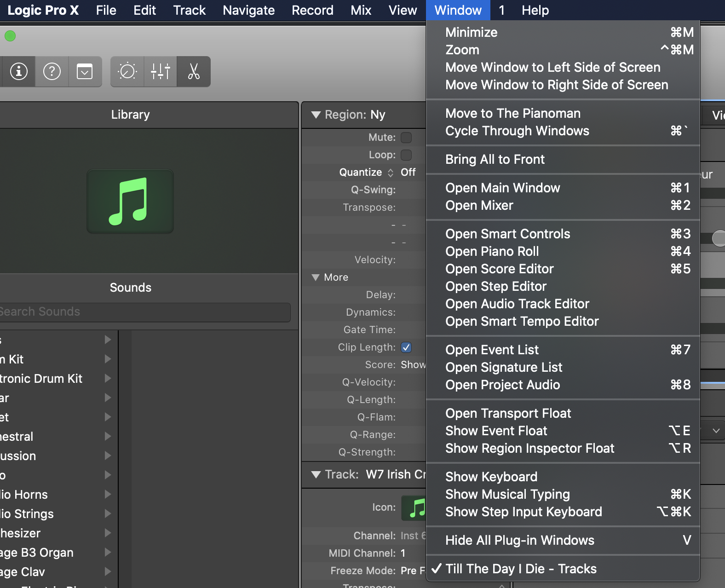This screenshot has width=725, height=588.
Task: Open the Navigate menu
Action: pyautogui.click(x=249, y=10)
